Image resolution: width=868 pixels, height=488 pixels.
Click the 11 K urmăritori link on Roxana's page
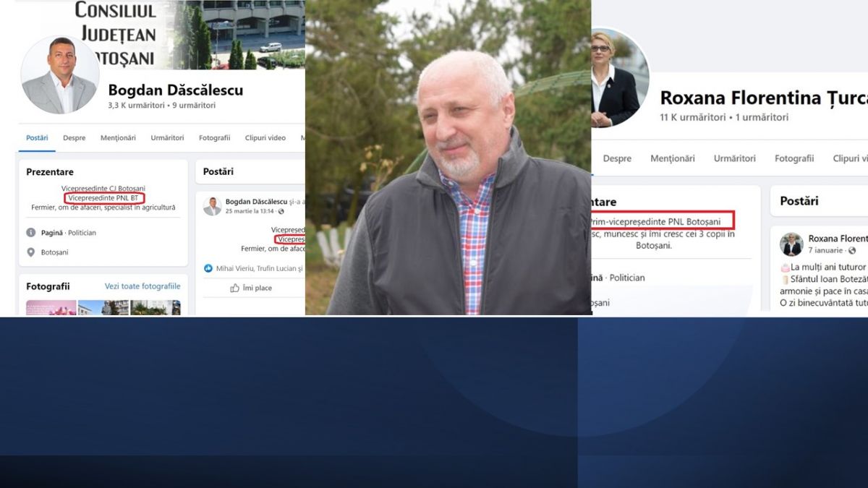(x=693, y=117)
